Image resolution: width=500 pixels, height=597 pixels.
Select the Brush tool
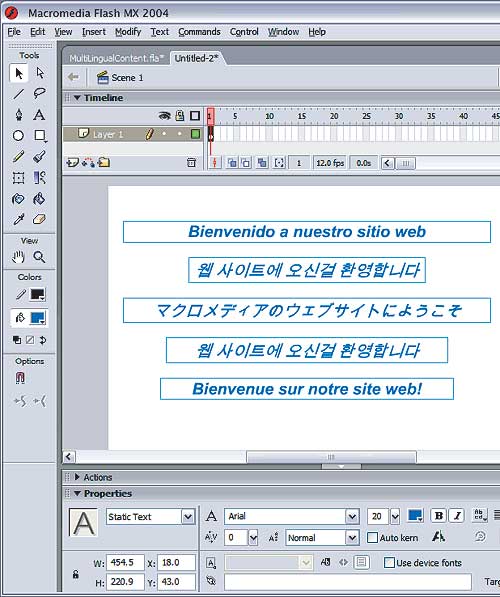coord(40,156)
